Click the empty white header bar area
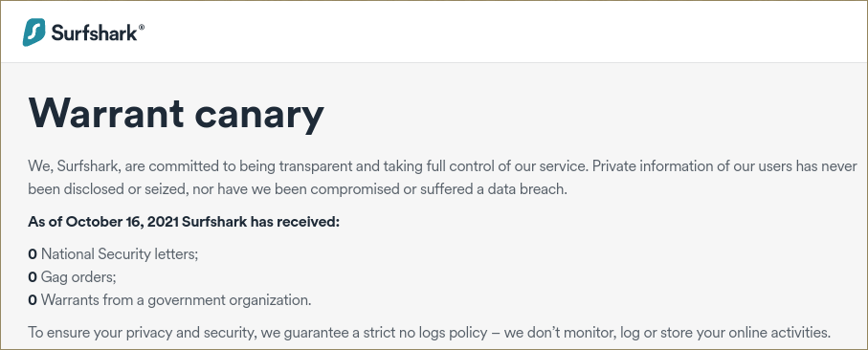The width and height of the screenshot is (868, 350). click(499, 33)
